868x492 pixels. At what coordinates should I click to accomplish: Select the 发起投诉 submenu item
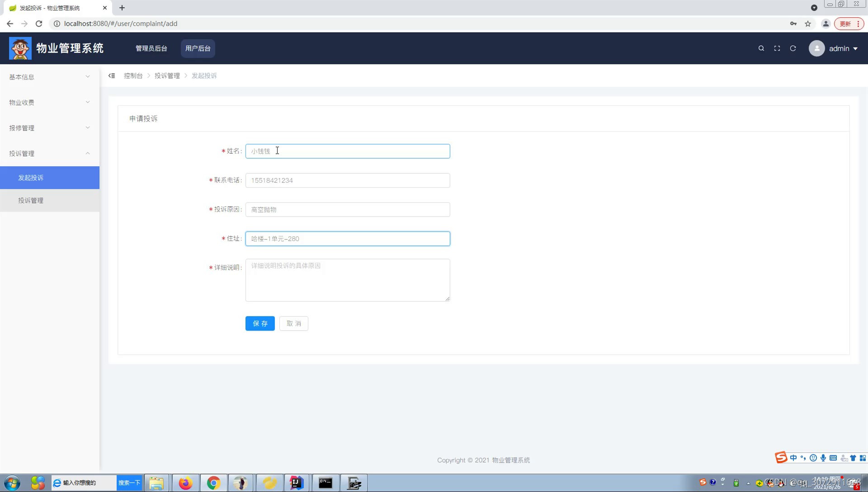tap(50, 178)
